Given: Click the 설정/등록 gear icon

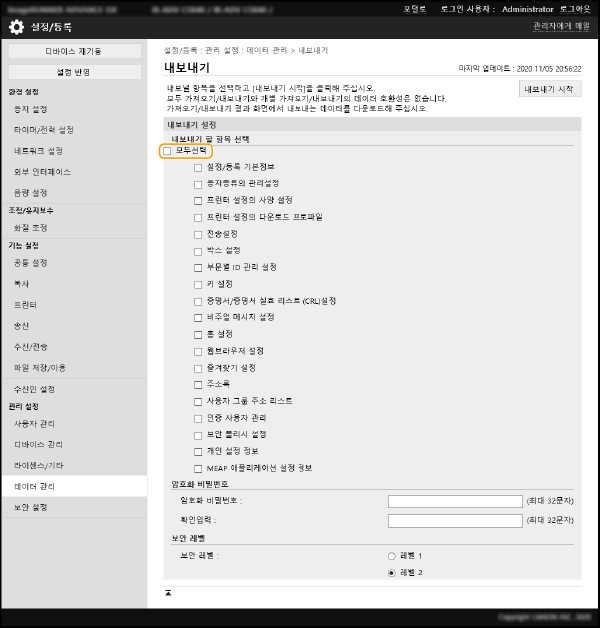Looking at the screenshot, I should (16, 27).
